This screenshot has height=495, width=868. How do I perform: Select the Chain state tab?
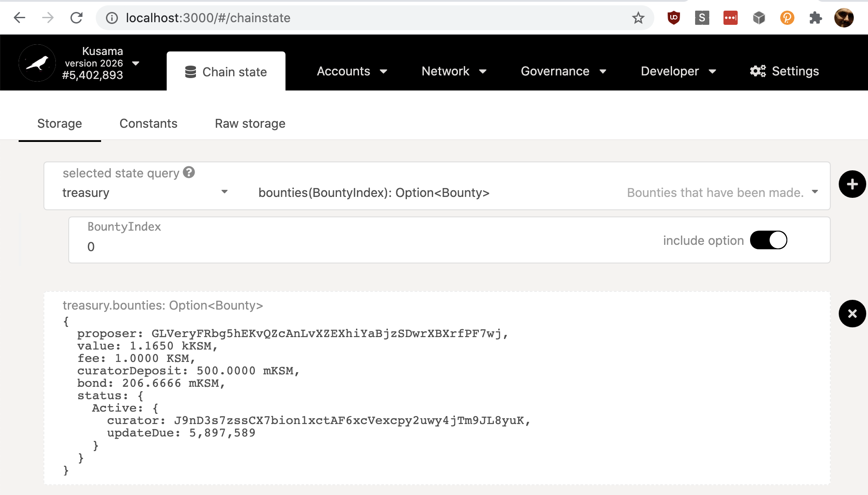tap(226, 71)
